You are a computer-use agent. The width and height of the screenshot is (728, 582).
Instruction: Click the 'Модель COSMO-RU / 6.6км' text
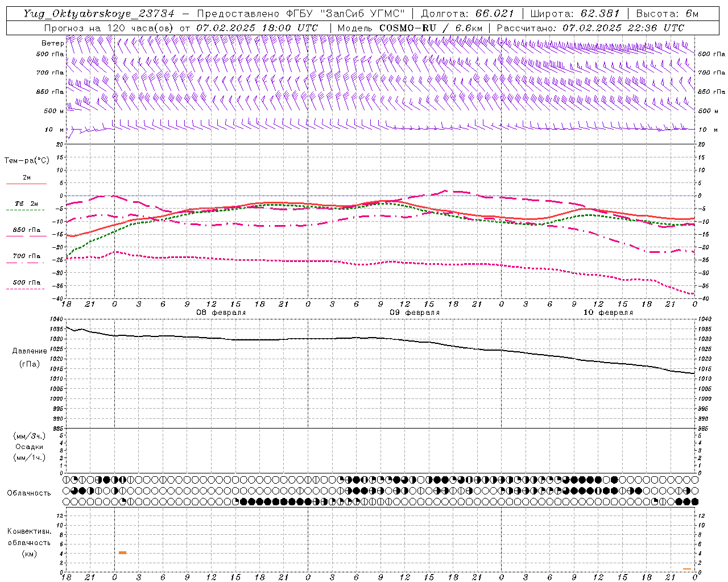click(410, 28)
